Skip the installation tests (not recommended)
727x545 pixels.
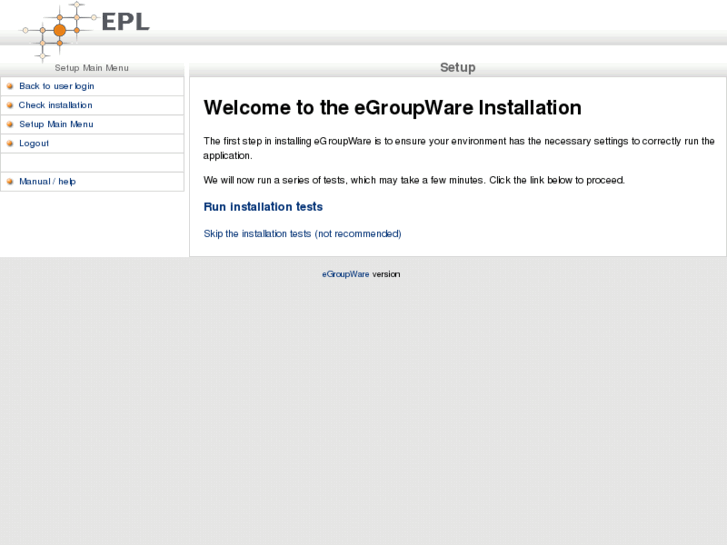pyautogui.click(x=302, y=234)
